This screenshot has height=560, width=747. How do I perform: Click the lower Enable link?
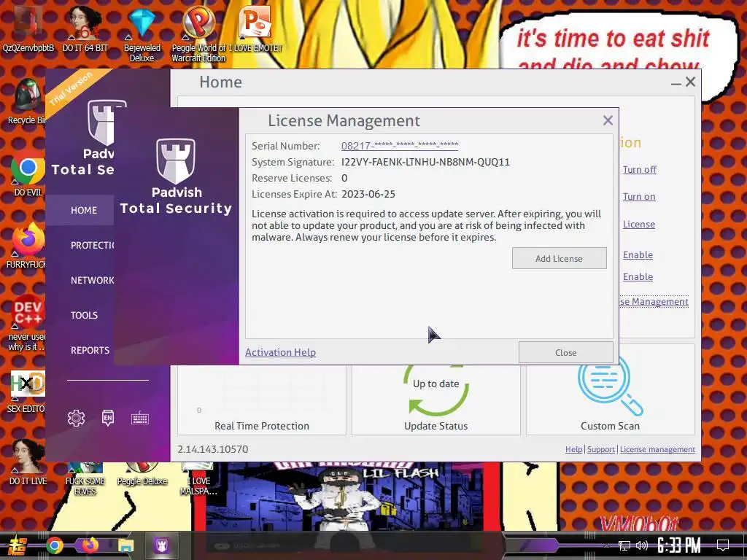tap(638, 276)
